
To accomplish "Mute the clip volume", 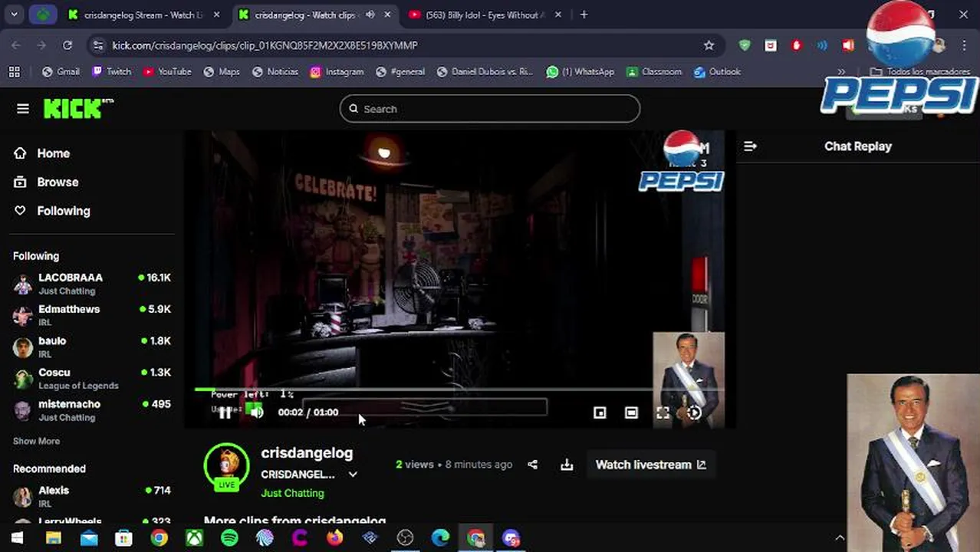I will click(257, 412).
